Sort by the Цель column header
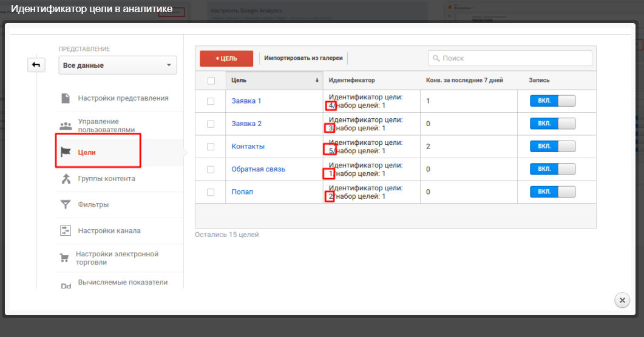The width and height of the screenshot is (644, 337). coord(274,81)
